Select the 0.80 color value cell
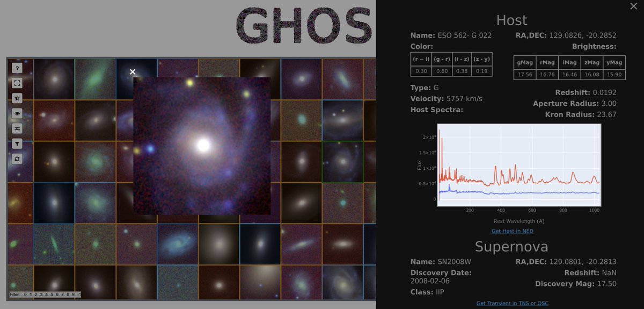 (442, 71)
